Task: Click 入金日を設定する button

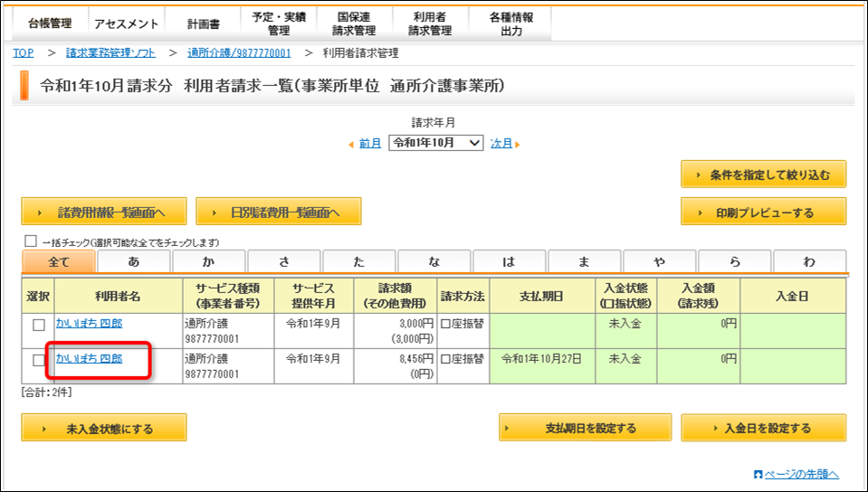Action: [x=763, y=428]
